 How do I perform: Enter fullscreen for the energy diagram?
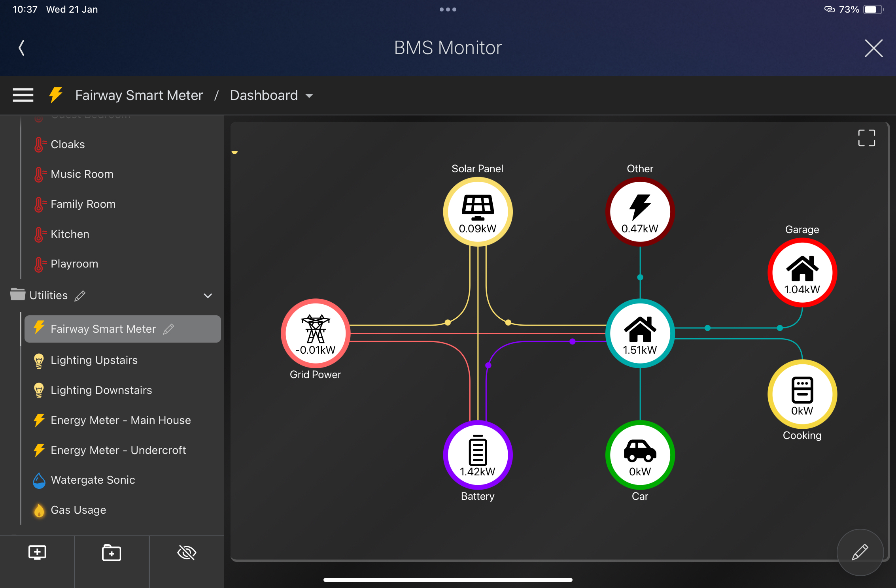(866, 138)
